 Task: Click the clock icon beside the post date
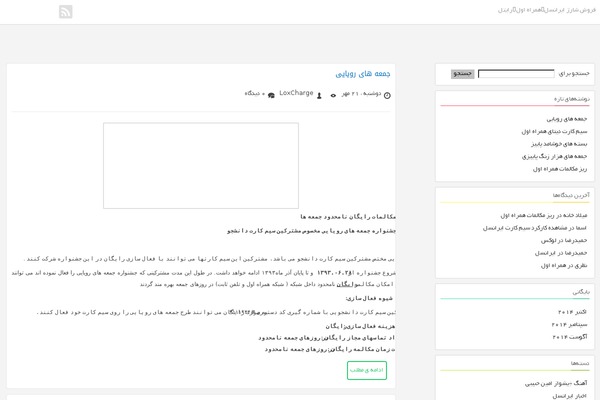click(x=387, y=96)
